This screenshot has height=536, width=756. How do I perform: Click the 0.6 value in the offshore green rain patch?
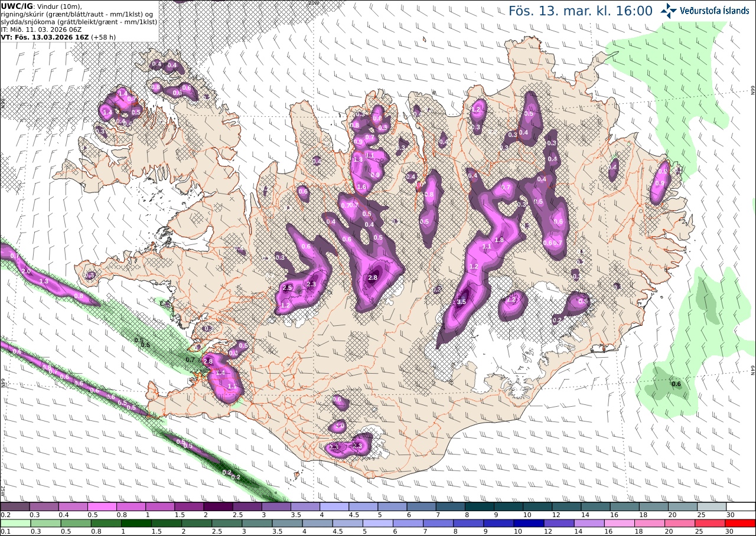click(677, 384)
